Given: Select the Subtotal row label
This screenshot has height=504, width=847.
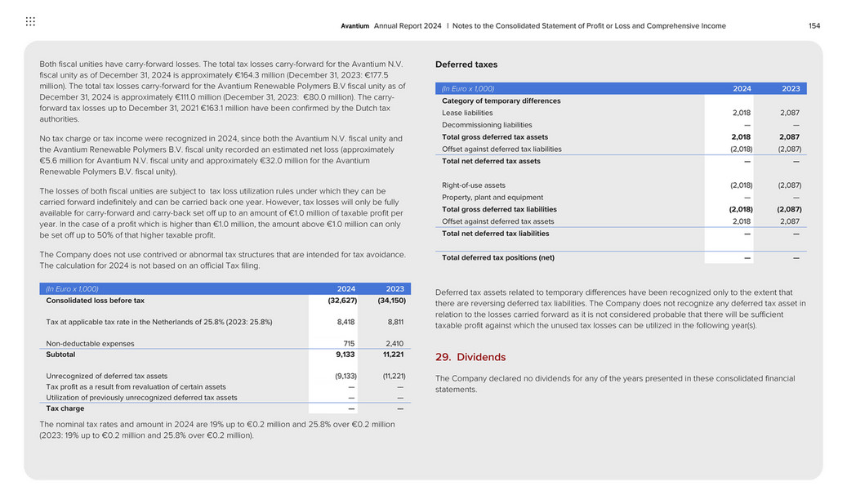Looking at the screenshot, I should pyautogui.click(x=60, y=355).
